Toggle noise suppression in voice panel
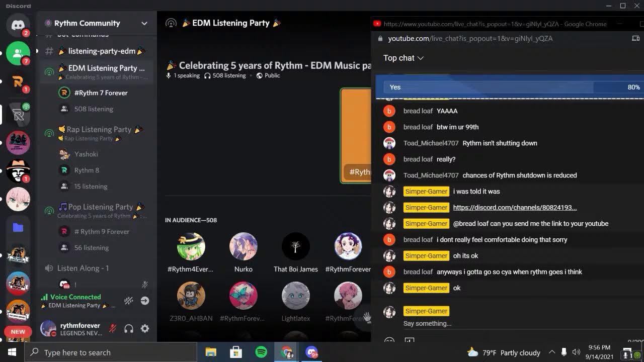 point(129,301)
